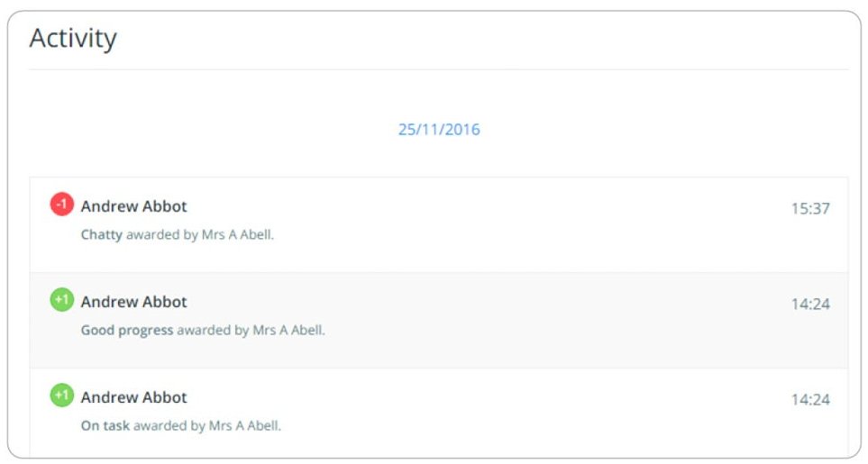Click the red -1 badge beside Chatty entry
The width and height of the screenshot is (868, 464).
tap(62, 205)
